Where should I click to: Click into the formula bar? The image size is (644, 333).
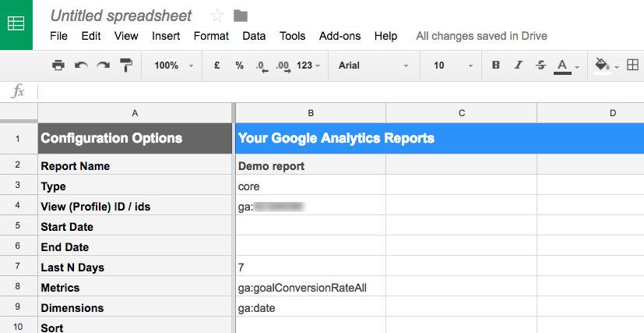click(341, 92)
